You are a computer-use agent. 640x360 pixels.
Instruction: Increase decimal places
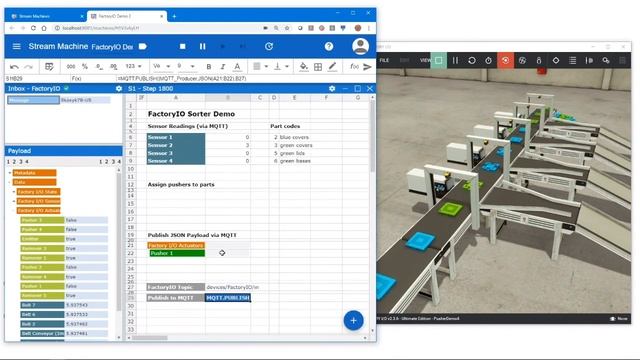click(113, 67)
